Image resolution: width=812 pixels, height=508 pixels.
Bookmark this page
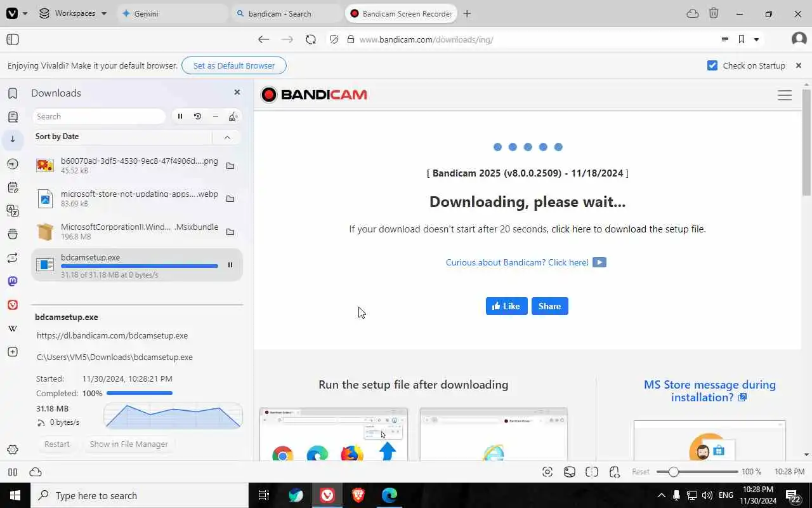(741, 39)
